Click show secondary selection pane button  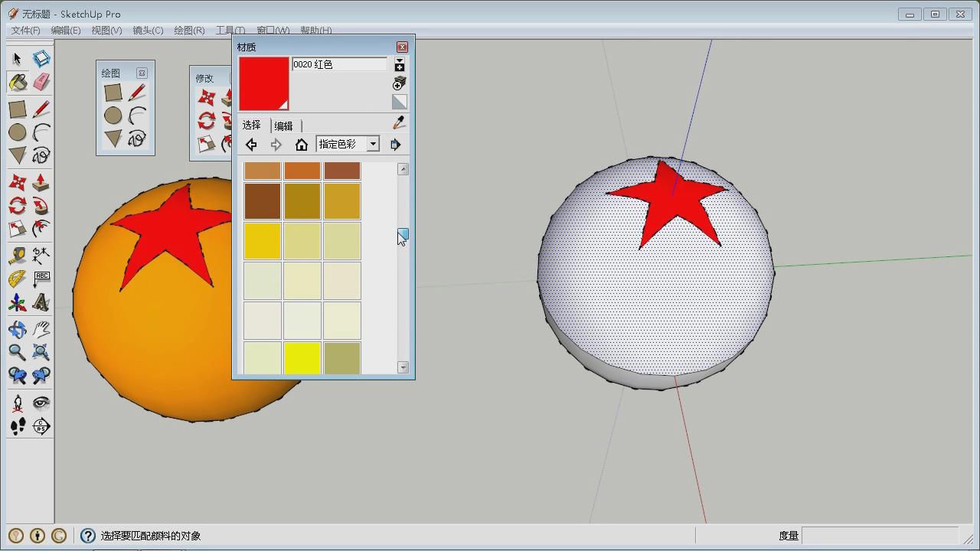point(399,65)
